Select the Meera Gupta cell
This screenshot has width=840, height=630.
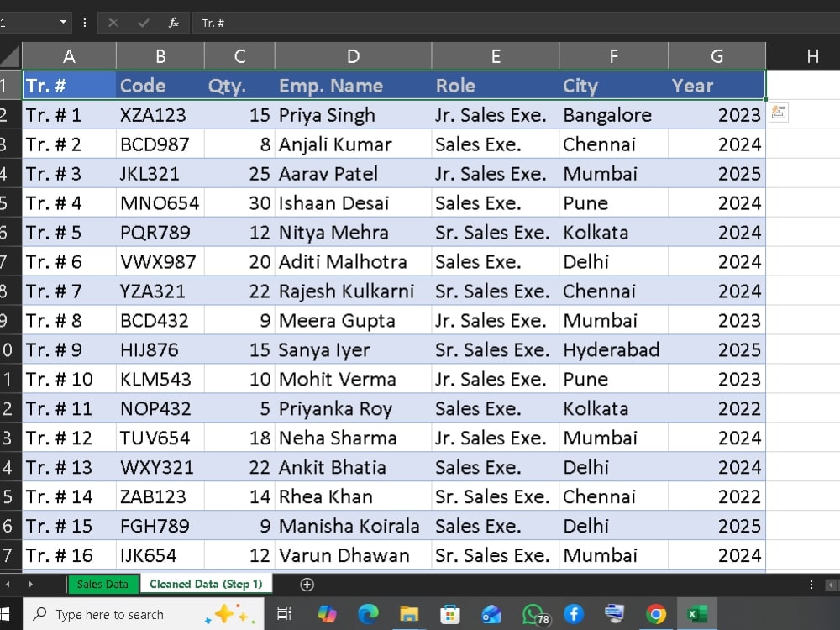click(353, 320)
